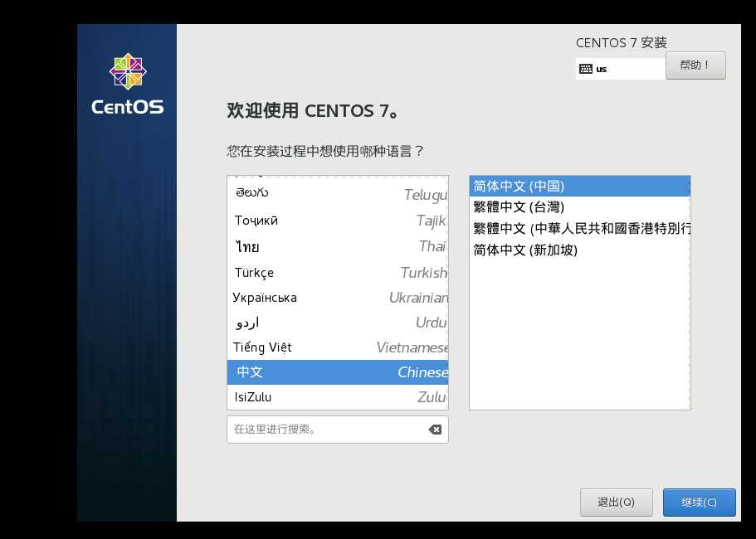Choose IsiZulu Zulu language row
This screenshot has width=756, height=539.
(x=338, y=397)
